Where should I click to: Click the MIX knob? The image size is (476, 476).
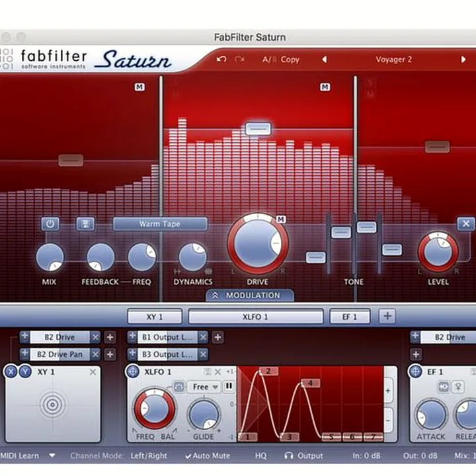click(x=50, y=257)
